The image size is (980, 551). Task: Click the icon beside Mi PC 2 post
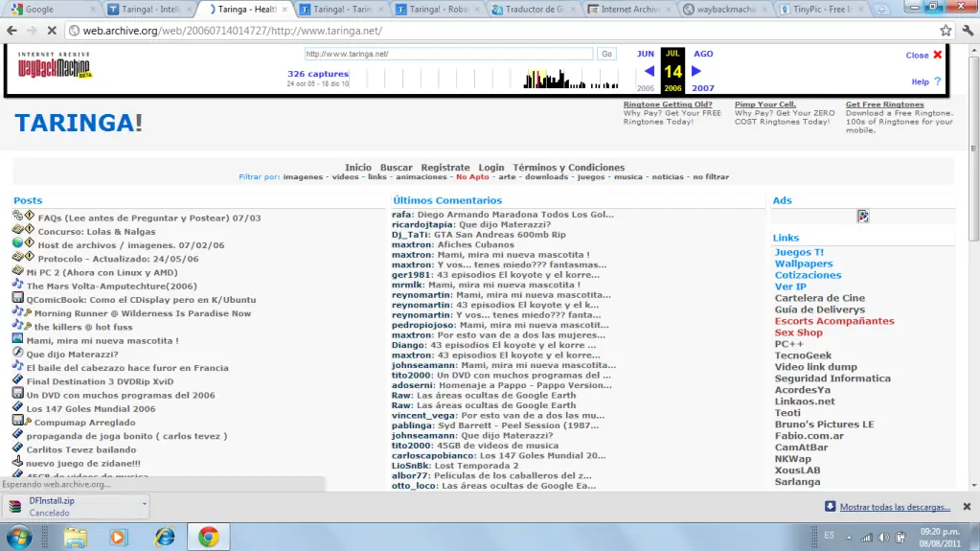[17, 271]
